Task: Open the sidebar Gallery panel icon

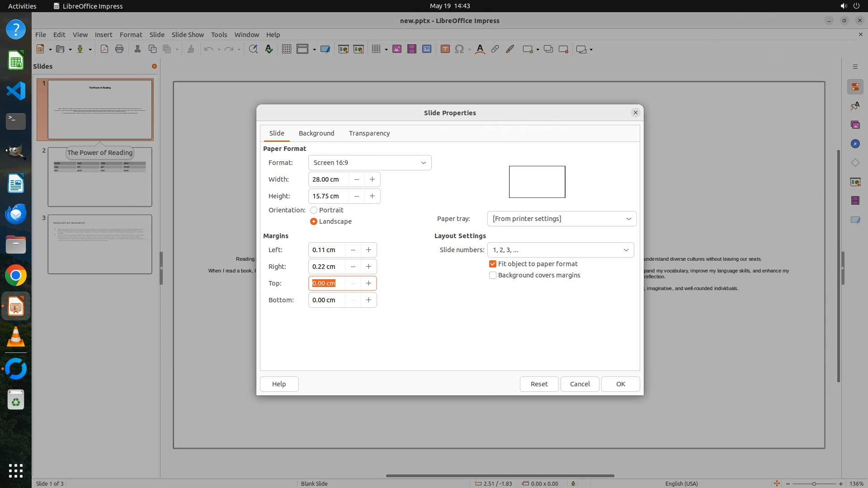Action: pyautogui.click(x=855, y=125)
